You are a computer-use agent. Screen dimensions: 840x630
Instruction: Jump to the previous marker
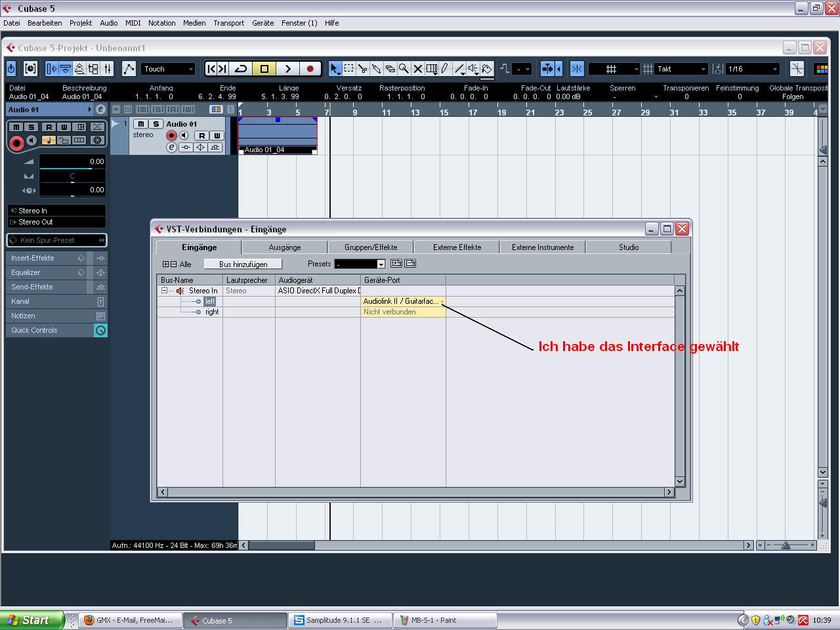click(211, 68)
